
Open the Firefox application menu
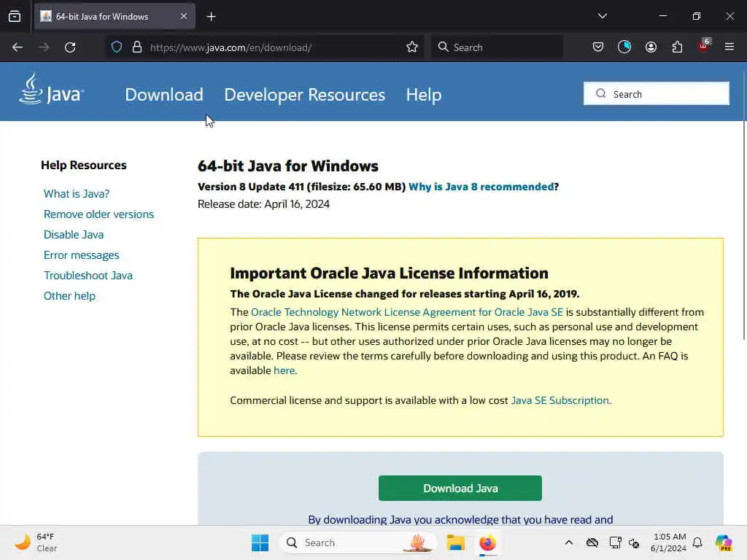(729, 47)
